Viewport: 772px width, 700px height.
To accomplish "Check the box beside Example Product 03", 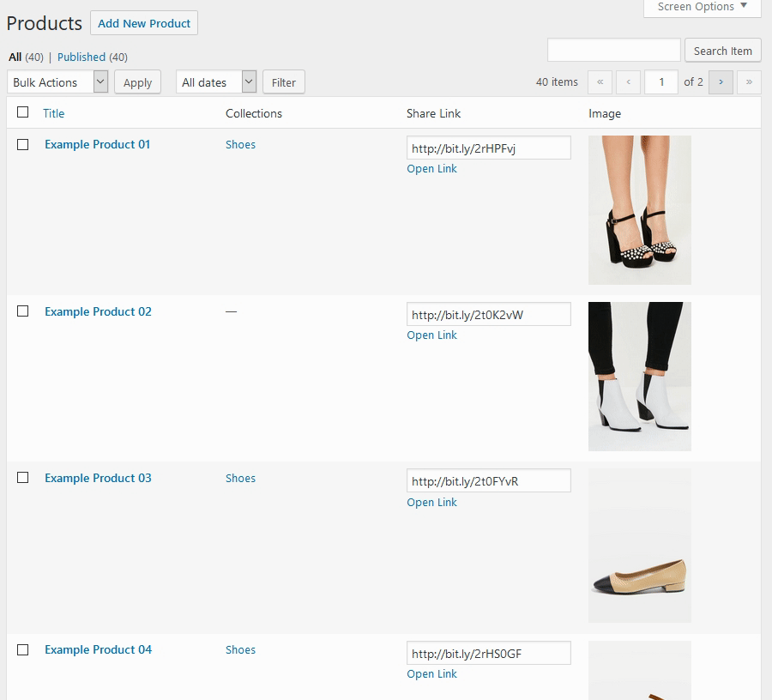I will point(23,478).
